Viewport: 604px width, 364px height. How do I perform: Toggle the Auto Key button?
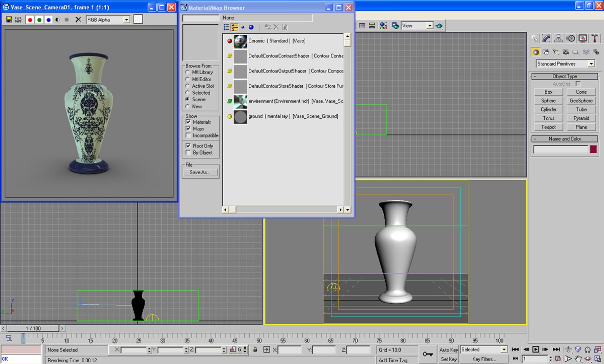448,350
